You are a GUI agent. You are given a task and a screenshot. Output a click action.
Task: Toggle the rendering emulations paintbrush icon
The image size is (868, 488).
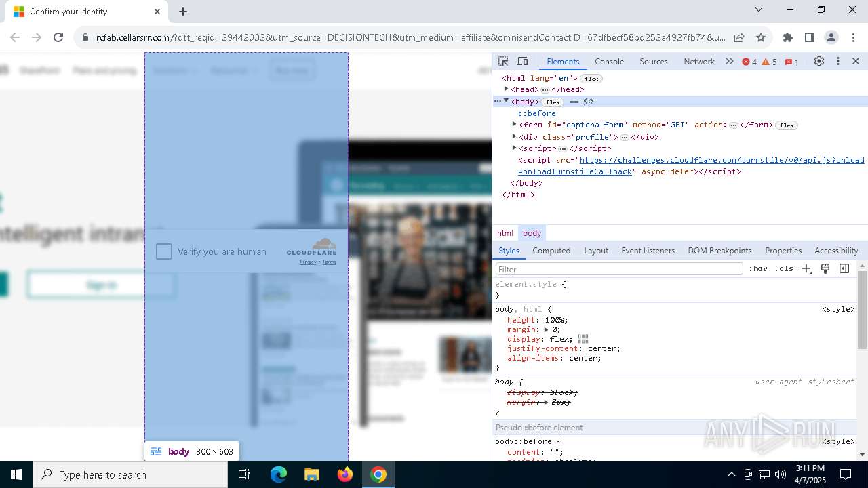[x=825, y=268]
